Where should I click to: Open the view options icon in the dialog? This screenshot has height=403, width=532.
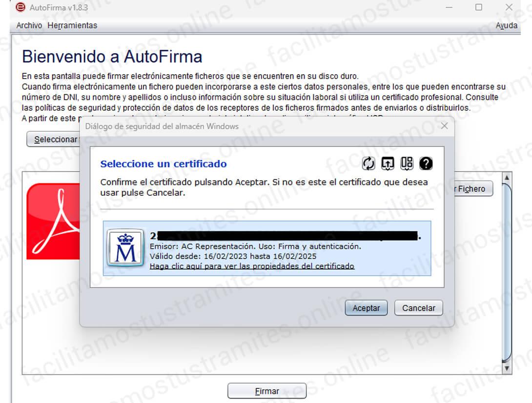tap(407, 161)
